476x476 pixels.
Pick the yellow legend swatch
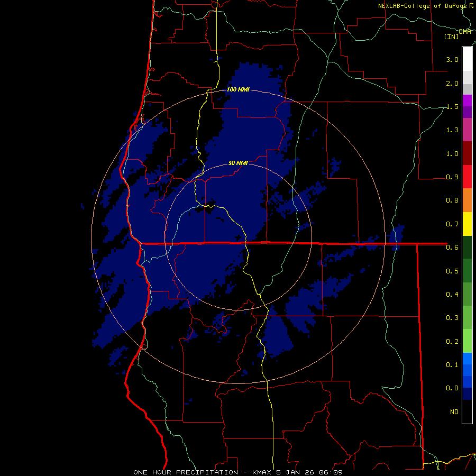click(x=467, y=224)
